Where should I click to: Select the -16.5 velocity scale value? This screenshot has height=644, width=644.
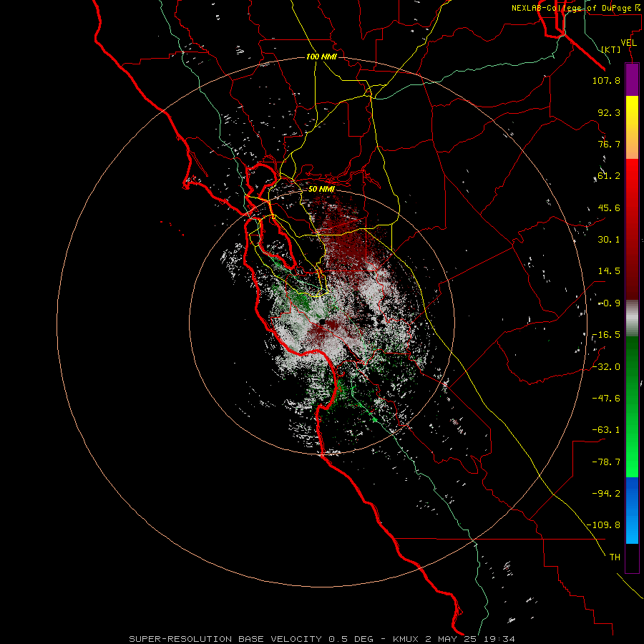pyautogui.click(x=606, y=335)
